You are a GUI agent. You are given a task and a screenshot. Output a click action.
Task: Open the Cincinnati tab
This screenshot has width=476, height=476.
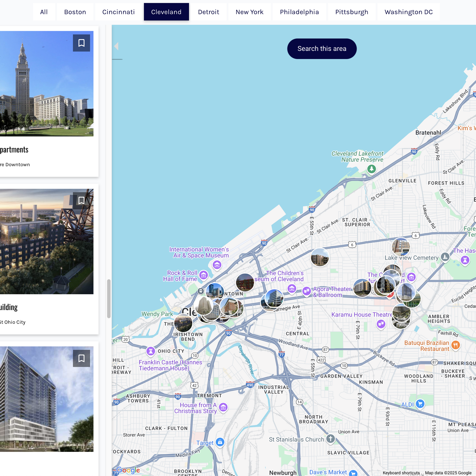119,12
